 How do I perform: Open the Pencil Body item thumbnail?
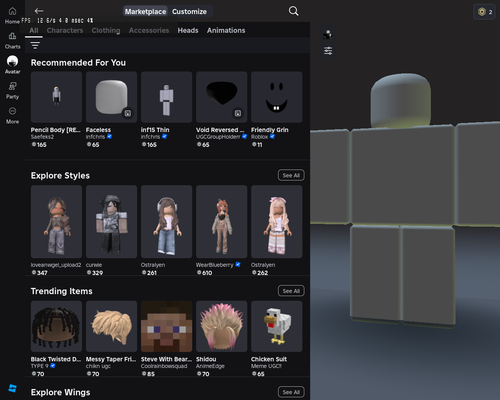[x=56, y=97]
